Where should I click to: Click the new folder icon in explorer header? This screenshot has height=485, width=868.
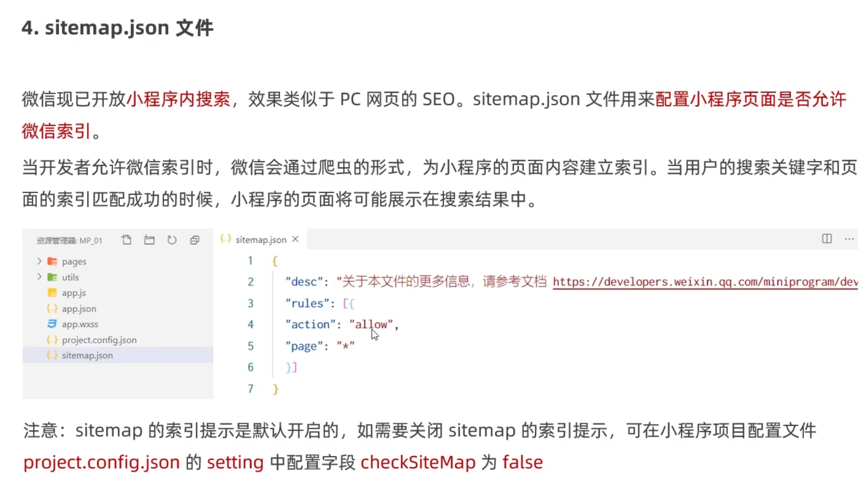(149, 240)
